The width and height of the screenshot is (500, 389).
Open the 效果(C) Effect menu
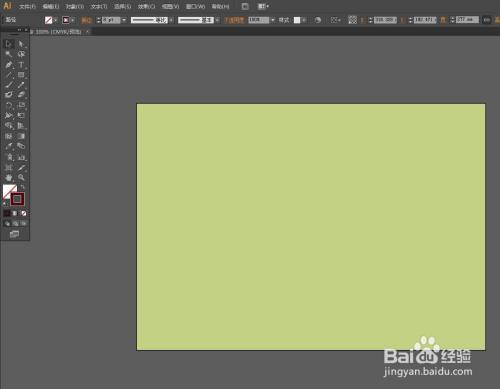(x=146, y=6)
